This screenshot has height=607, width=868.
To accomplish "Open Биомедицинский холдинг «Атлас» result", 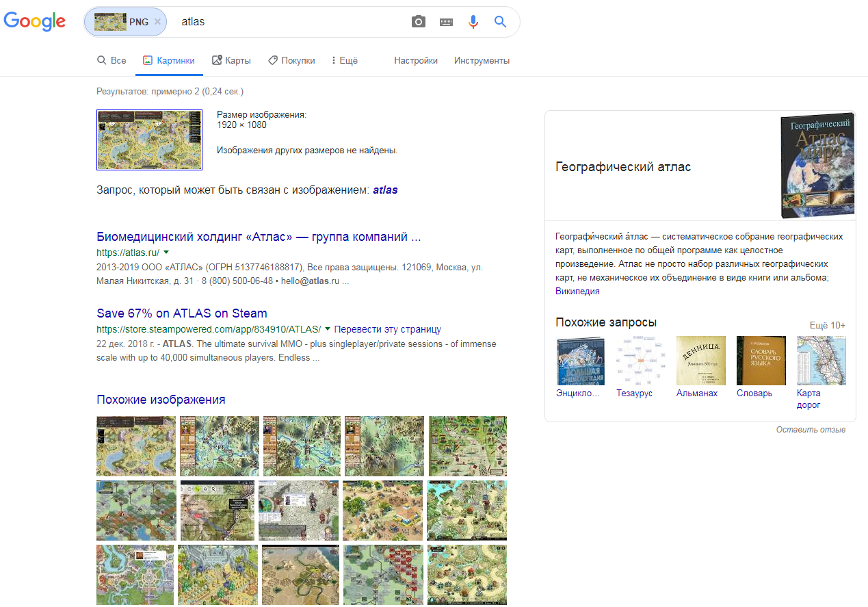I will pyautogui.click(x=259, y=237).
